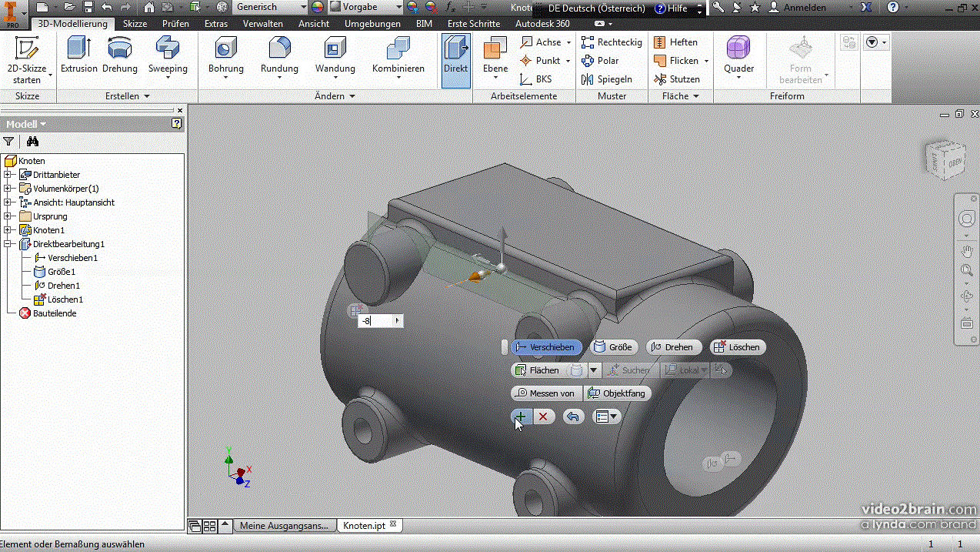Activate Verschieben mode in the mini toolbar
The image size is (980, 552).
[546, 347]
